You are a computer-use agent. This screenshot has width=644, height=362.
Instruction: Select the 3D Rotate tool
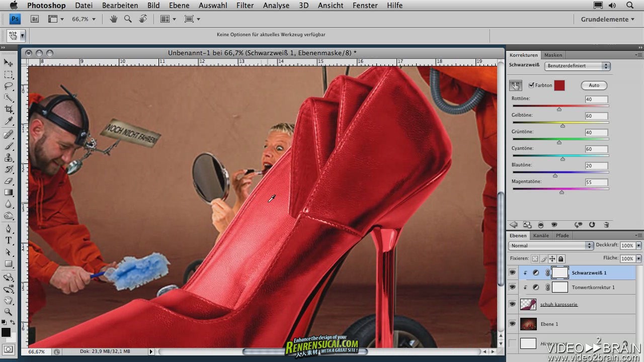pyautogui.click(x=9, y=277)
